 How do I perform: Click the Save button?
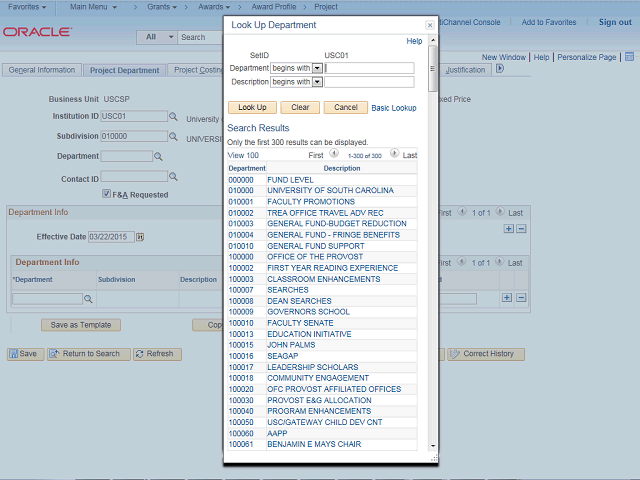tap(25, 354)
